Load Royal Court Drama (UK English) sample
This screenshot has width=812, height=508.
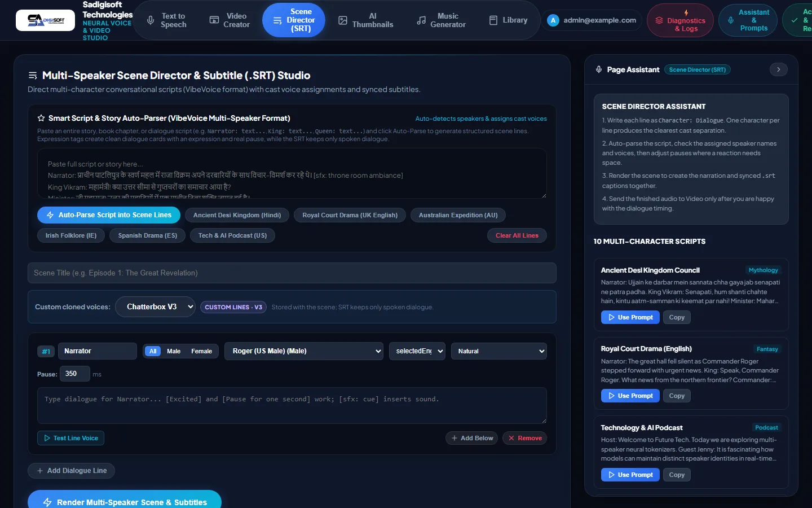[350, 215]
